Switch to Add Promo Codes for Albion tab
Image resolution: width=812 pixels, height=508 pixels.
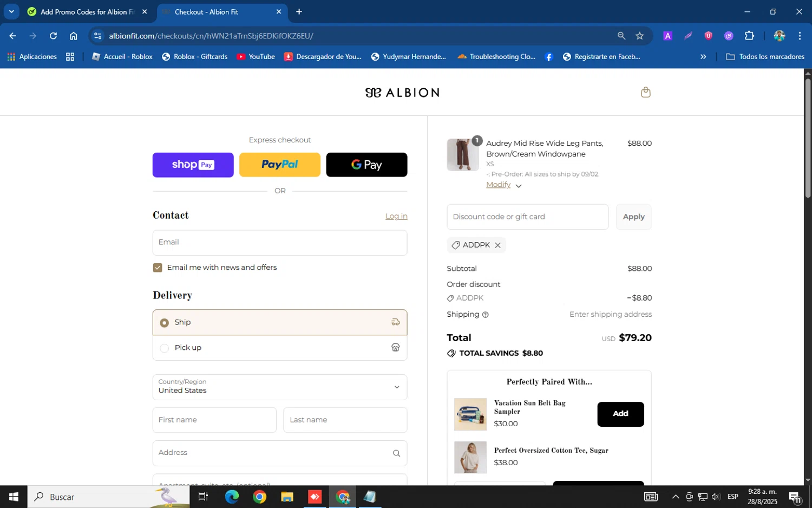click(88, 12)
